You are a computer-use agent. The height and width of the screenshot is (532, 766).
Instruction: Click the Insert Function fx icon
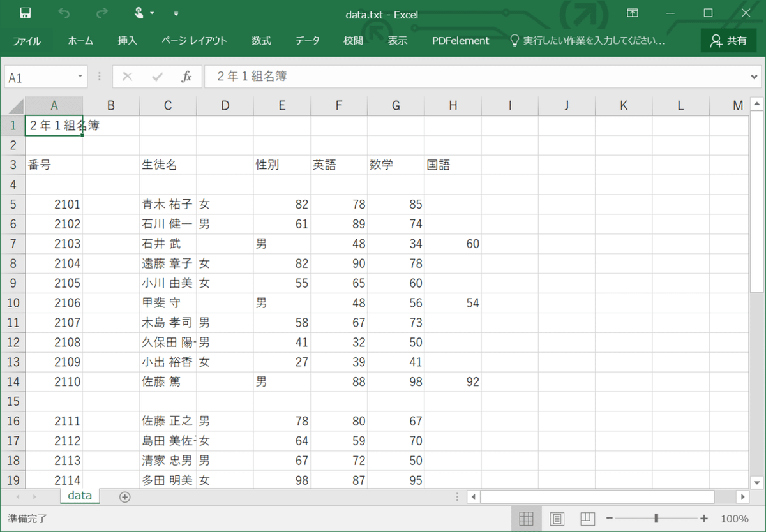coord(186,77)
